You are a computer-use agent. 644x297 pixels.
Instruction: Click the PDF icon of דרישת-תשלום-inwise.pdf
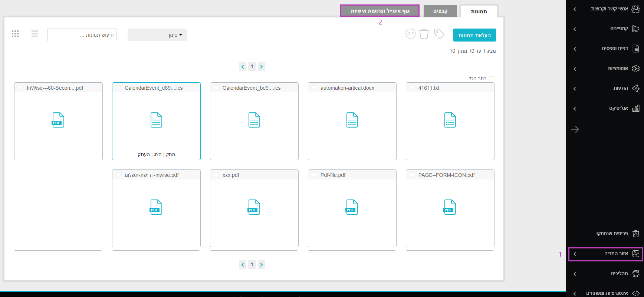(x=156, y=207)
